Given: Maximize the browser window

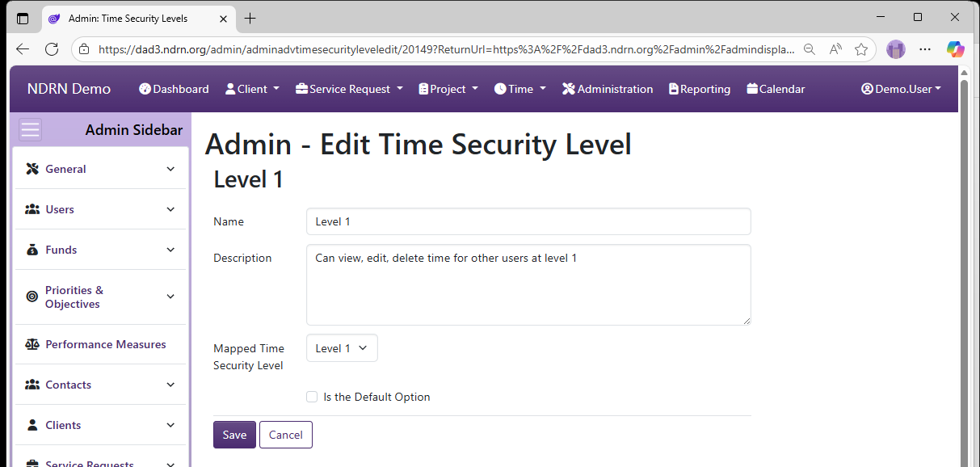Looking at the screenshot, I should point(918,17).
